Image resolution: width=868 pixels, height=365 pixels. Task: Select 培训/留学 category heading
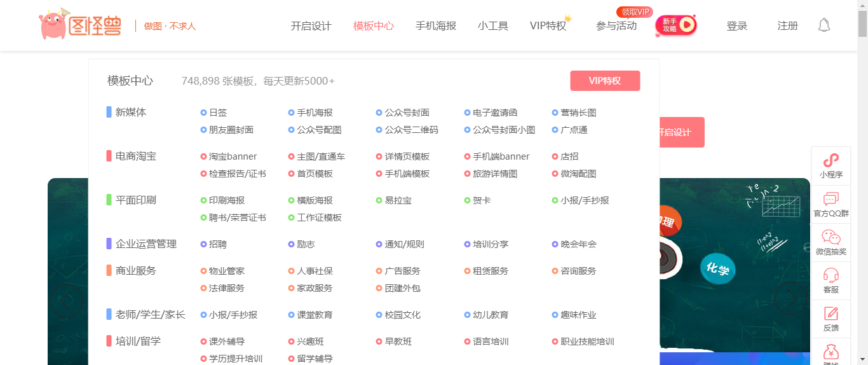click(x=139, y=341)
